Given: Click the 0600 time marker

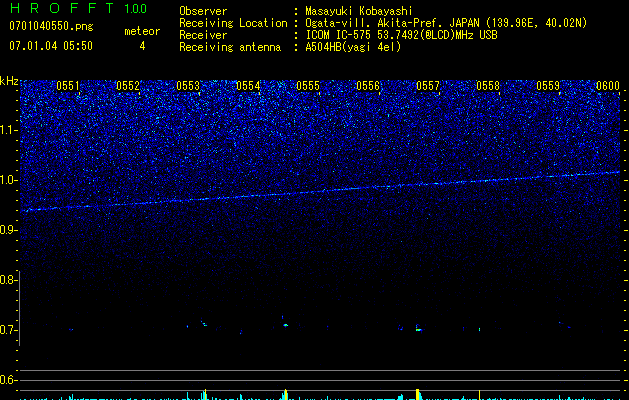Looking at the screenshot, I should pos(608,86).
